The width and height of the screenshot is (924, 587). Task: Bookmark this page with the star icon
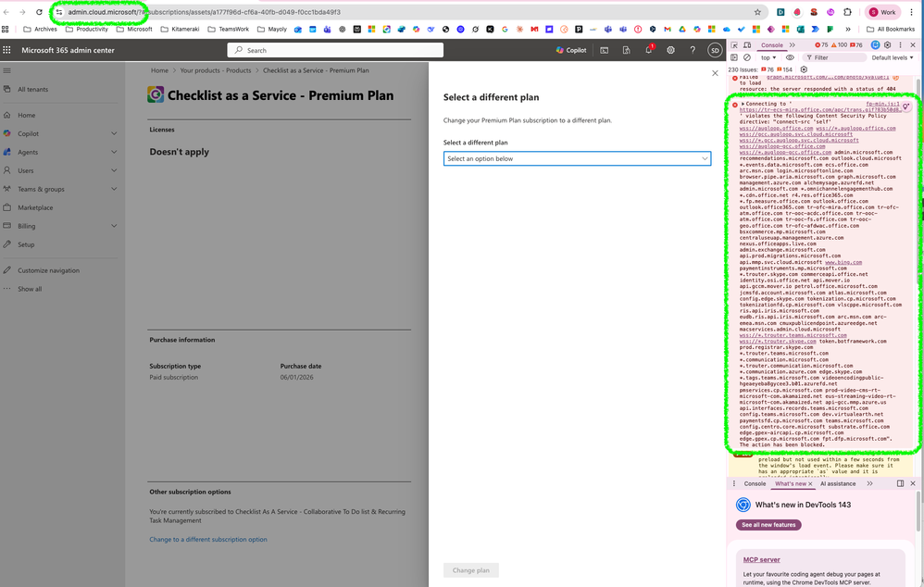(x=758, y=12)
